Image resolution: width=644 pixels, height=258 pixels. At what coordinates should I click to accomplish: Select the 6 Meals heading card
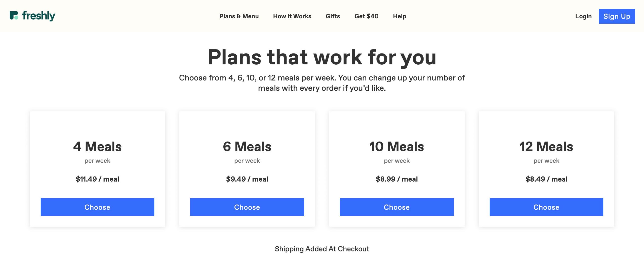(x=247, y=147)
